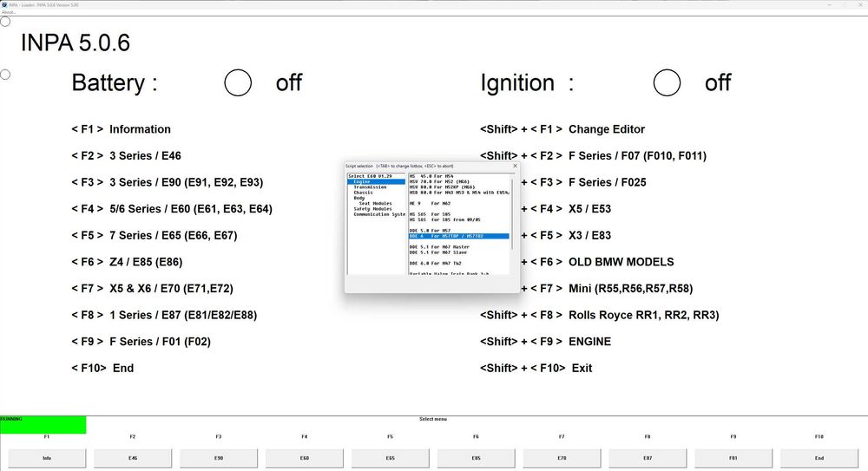
Task: Select DDE 5.1 for M67 Master
Action: (439, 246)
